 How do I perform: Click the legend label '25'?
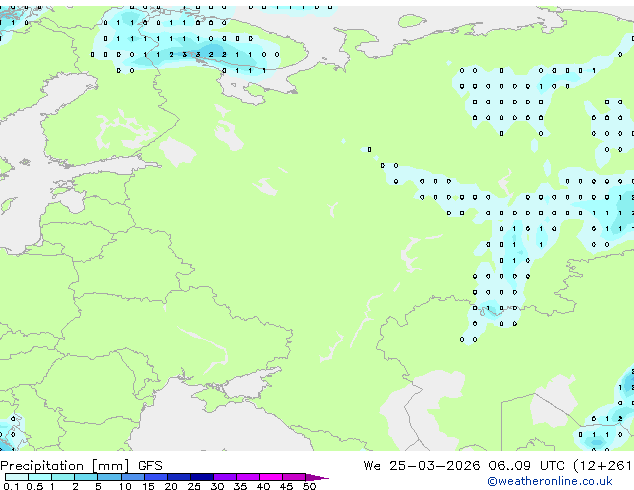(194, 486)
